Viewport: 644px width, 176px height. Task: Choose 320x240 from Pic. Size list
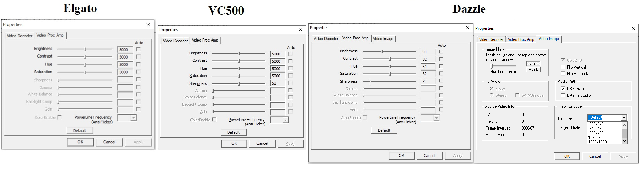pyautogui.click(x=604, y=124)
